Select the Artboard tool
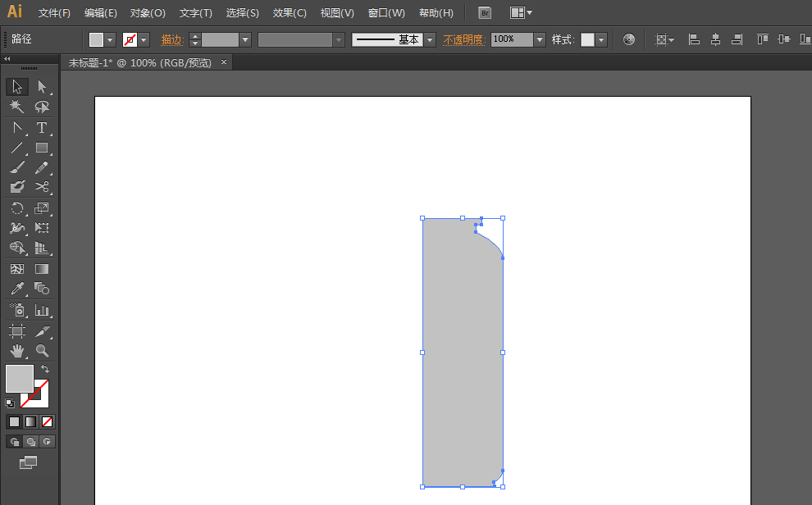812x505 pixels. tap(17, 330)
